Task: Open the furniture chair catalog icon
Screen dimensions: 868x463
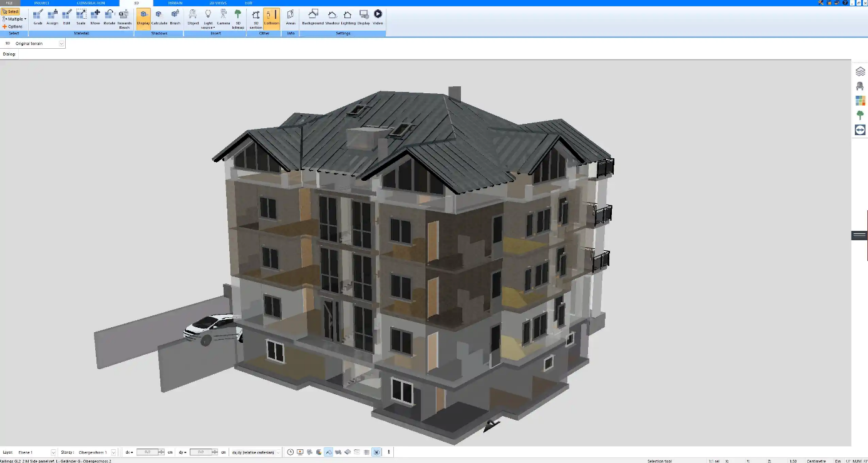Action: pyautogui.click(x=860, y=86)
